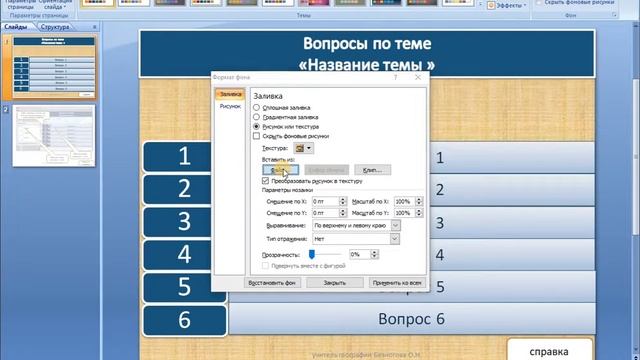Click the справка button on slide
This screenshot has width=640, height=360.
click(549, 350)
